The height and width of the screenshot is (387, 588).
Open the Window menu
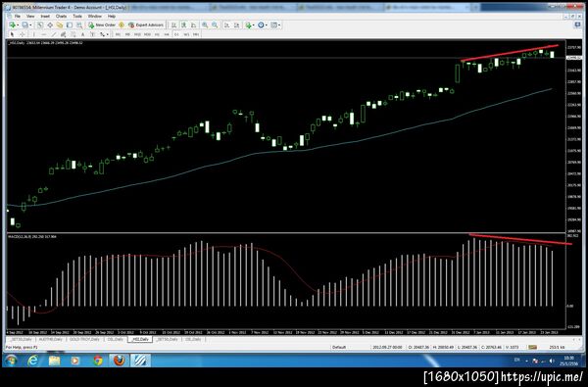tap(94, 16)
